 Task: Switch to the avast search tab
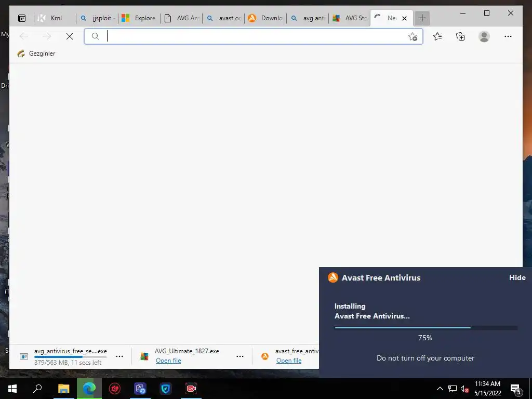tap(223, 18)
